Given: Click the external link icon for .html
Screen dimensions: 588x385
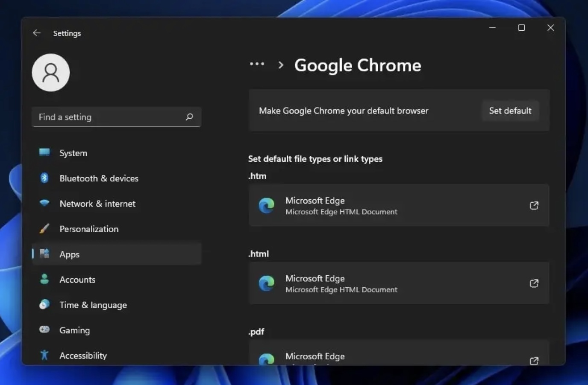Looking at the screenshot, I should (x=534, y=283).
